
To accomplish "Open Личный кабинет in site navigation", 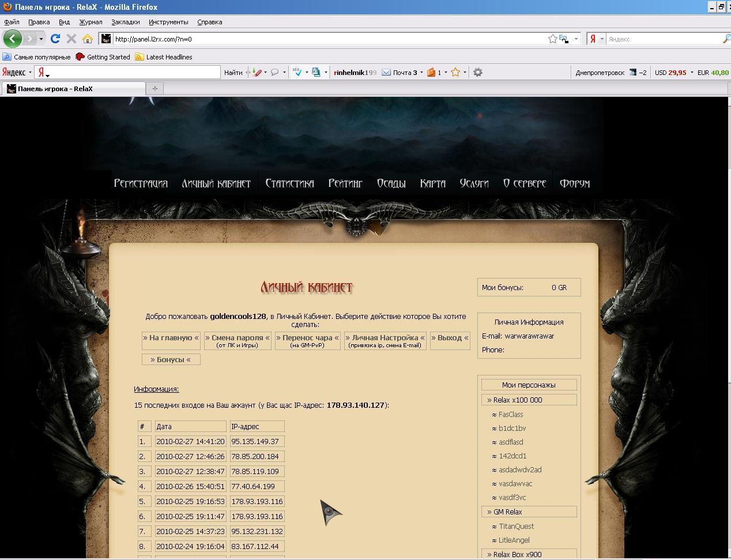I will pyautogui.click(x=216, y=183).
